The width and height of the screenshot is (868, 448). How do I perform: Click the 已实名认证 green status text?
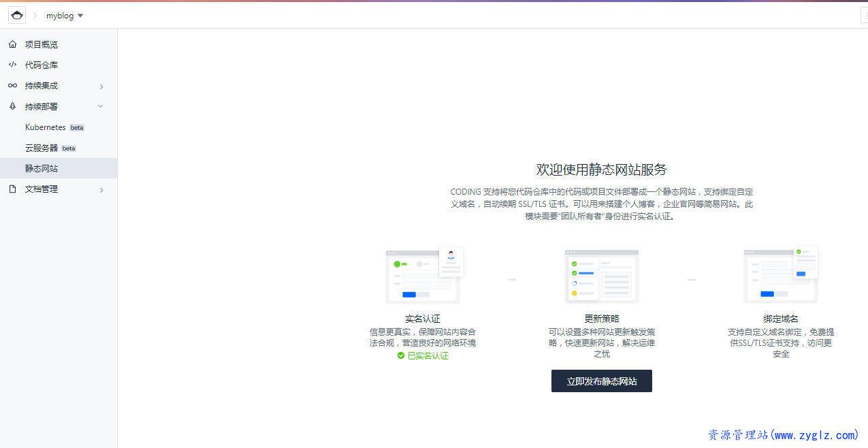click(x=428, y=355)
